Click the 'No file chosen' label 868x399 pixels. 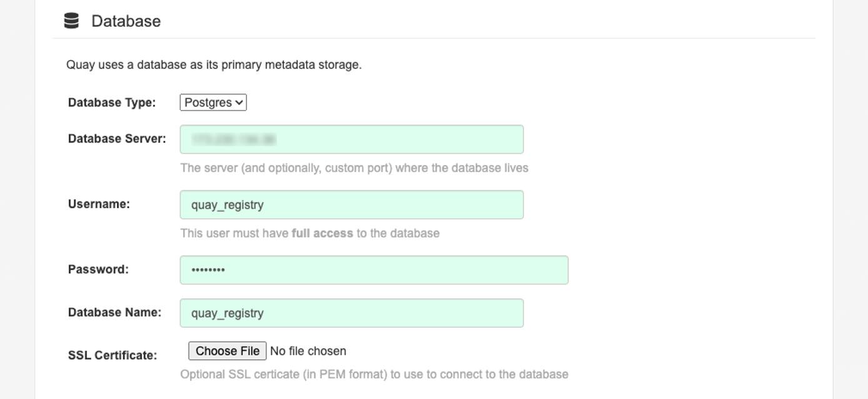307,350
